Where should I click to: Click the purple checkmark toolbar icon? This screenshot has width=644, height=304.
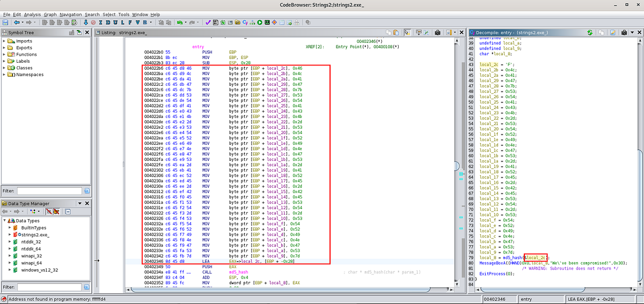point(208,23)
